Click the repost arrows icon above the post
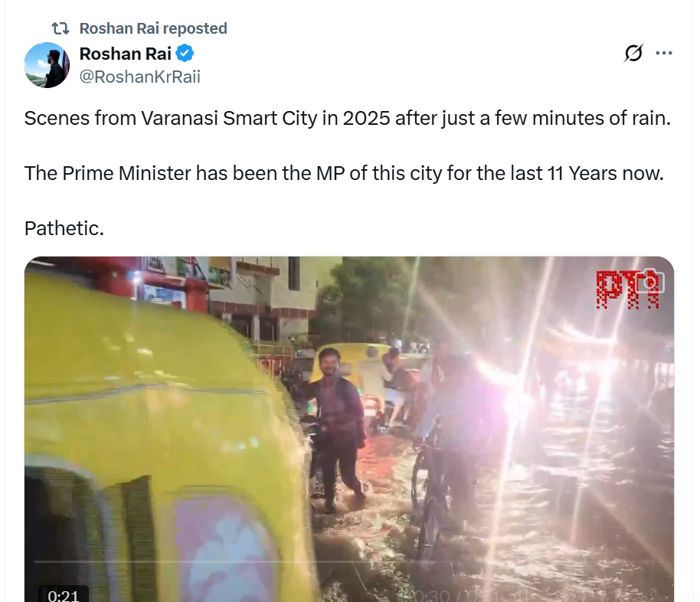The width and height of the screenshot is (700, 602). click(61, 28)
